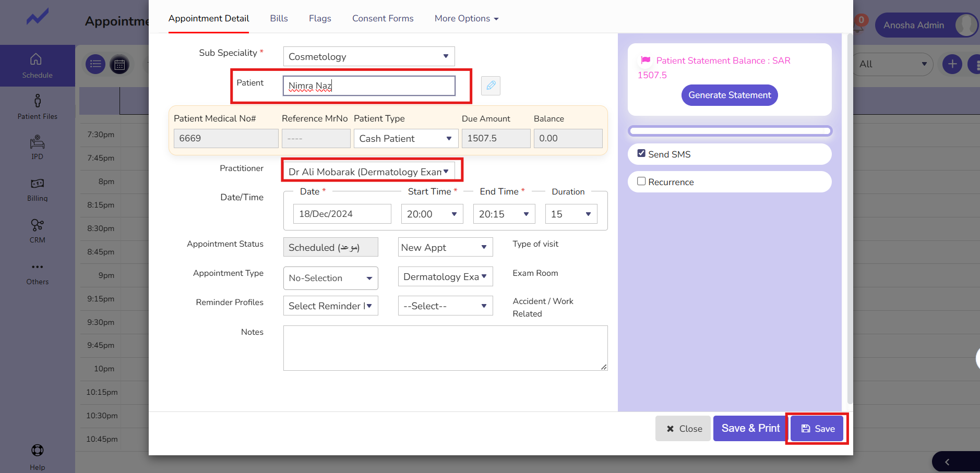This screenshot has width=980, height=473.
Task: Click into the Notes text area
Action: point(445,348)
